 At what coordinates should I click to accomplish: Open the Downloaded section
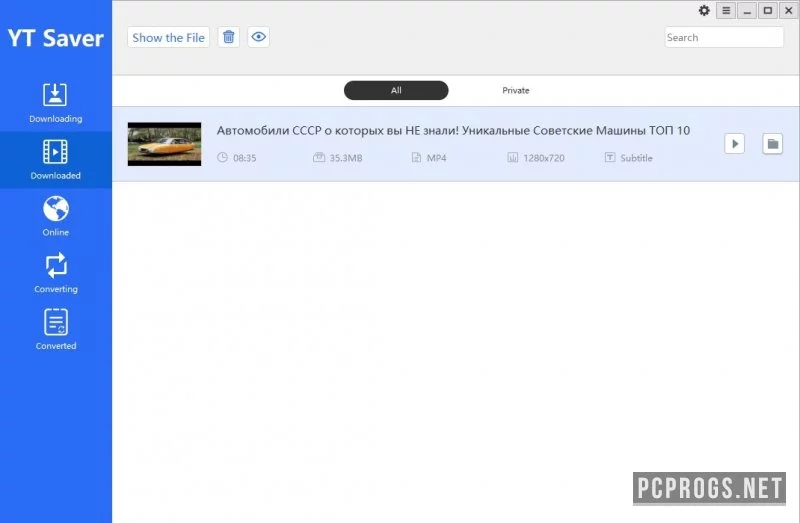coord(55,160)
